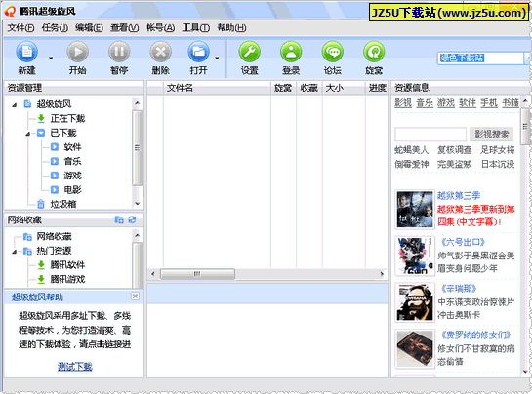Select the 网络收藏 tree item
The width and height of the screenshot is (532, 394).
click(55, 236)
